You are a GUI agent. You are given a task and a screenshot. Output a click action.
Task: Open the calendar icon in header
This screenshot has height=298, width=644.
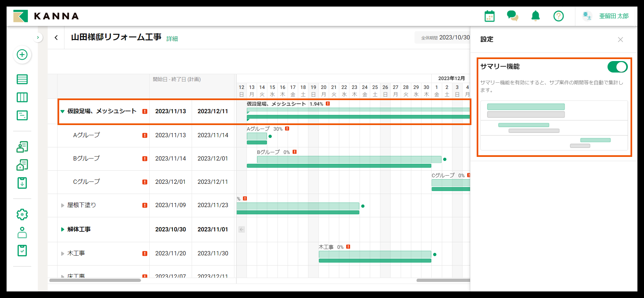pyautogui.click(x=489, y=16)
